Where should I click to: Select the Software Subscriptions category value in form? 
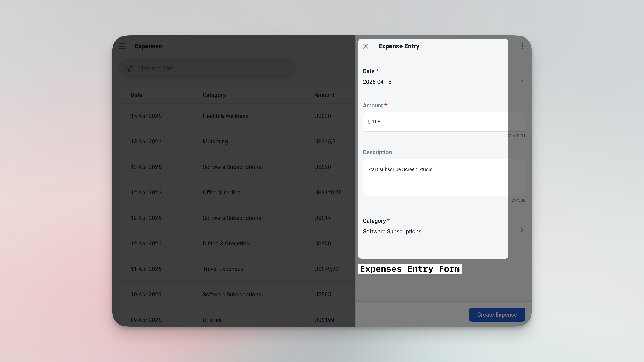pos(392,232)
